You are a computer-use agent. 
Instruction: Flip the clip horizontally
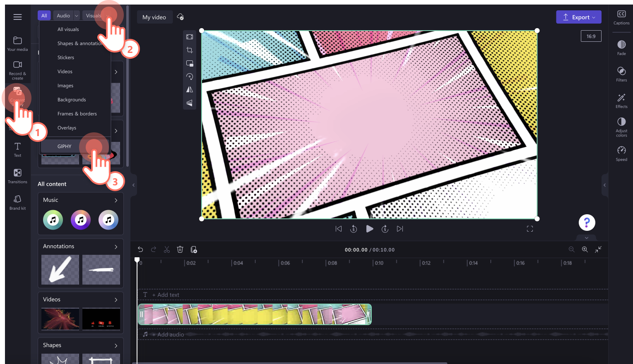190,90
